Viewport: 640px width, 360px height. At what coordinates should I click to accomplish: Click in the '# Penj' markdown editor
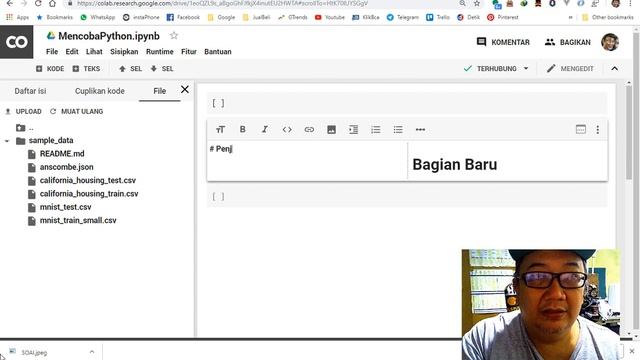(x=307, y=160)
